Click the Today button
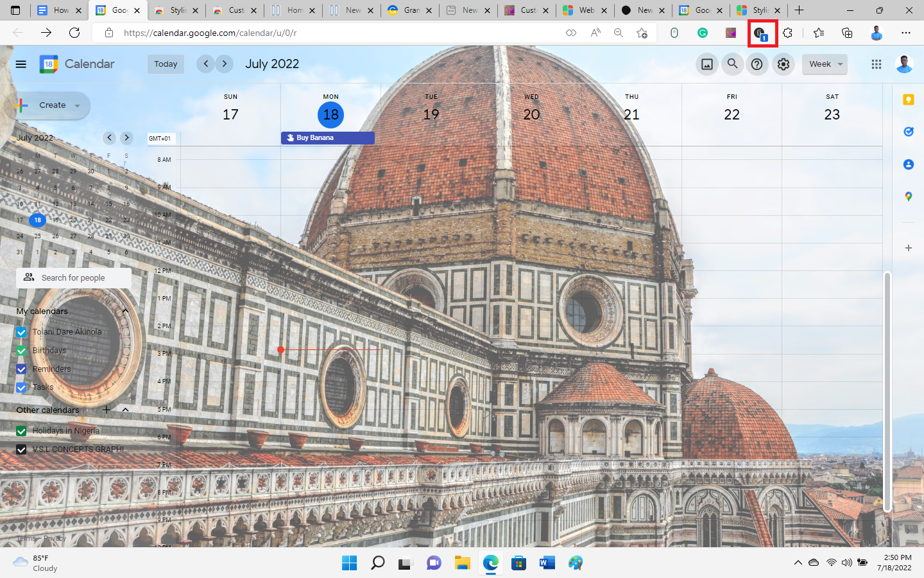Image resolution: width=924 pixels, height=578 pixels. pyautogui.click(x=166, y=64)
